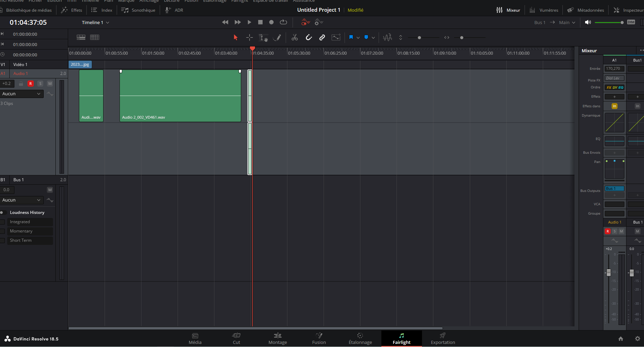
Task: Mute Audio 1 track in track header
Action: tap(50, 84)
